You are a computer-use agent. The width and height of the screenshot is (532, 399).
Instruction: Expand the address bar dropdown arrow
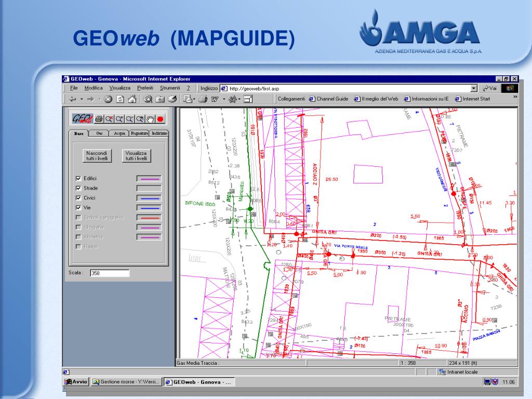[x=474, y=88]
